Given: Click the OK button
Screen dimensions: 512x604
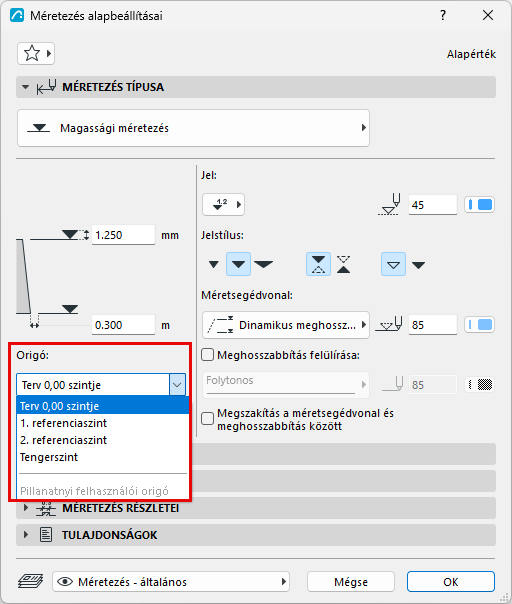Looking at the screenshot, I should 451,582.
